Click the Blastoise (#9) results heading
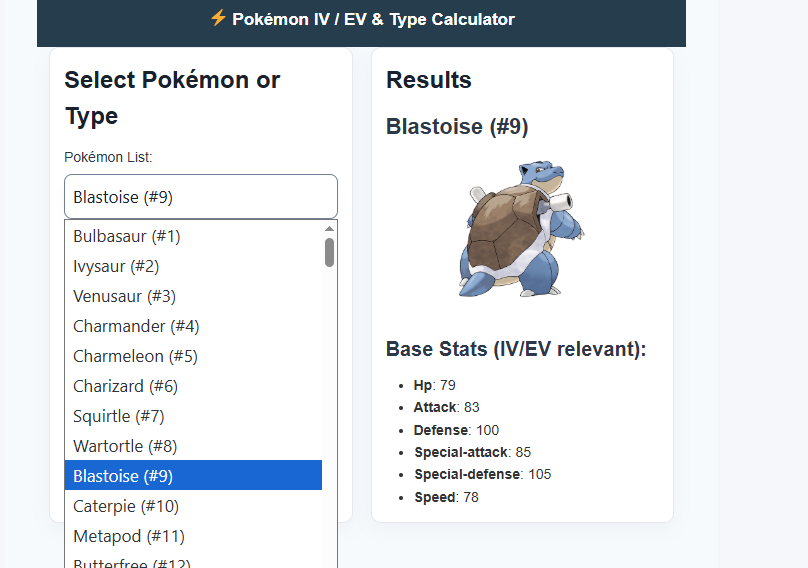Viewport: 808px width, 568px height. (457, 127)
